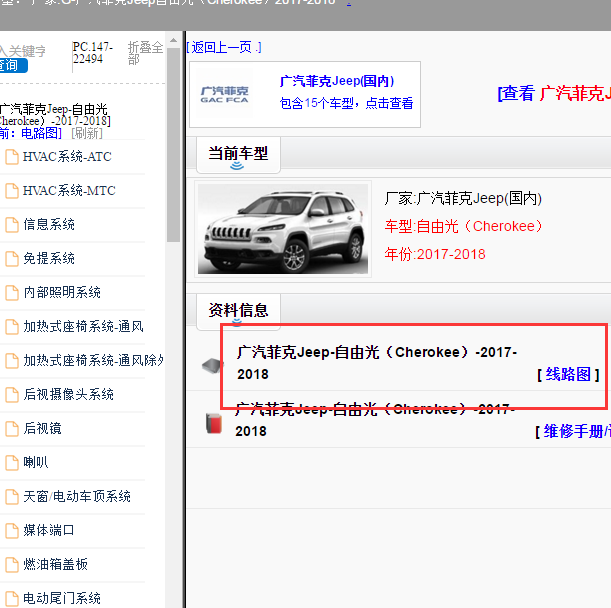Open 燃油箱盖板 entry
611x608 pixels.
[55, 564]
